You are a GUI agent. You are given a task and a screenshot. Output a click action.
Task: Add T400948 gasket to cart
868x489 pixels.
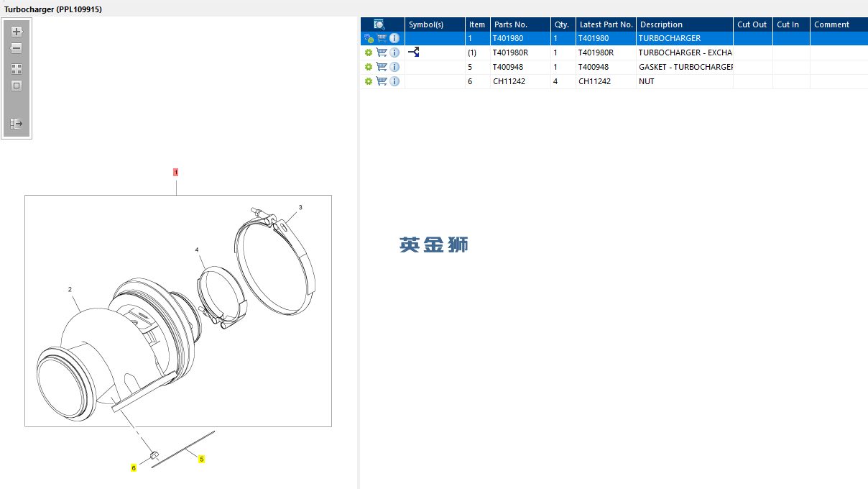(x=382, y=67)
